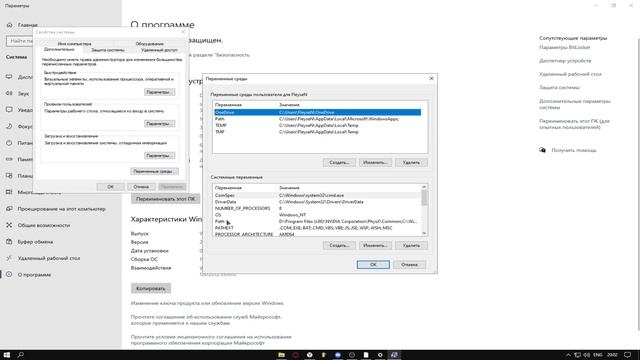Open the notification center icon

[627, 355]
